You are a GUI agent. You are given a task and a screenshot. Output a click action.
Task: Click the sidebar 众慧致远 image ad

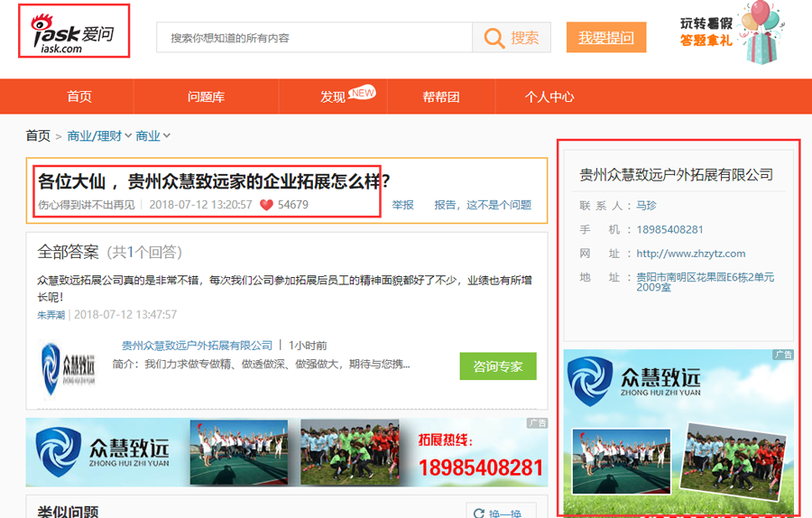(678, 432)
